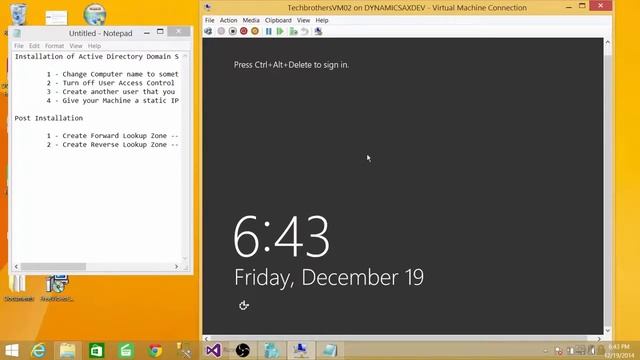Click VM window horizontal scrollbar right arrow
This screenshot has height=360, width=640.
click(599, 338)
